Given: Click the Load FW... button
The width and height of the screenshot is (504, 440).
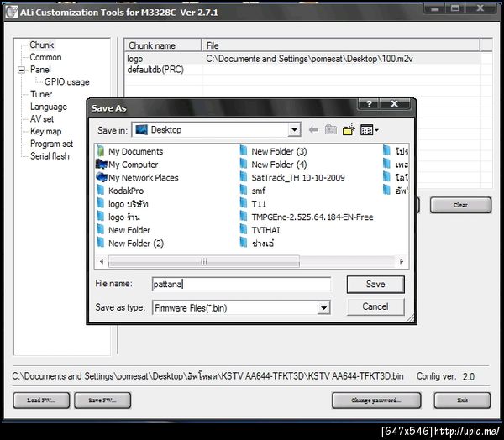Looking at the screenshot, I should (x=41, y=401).
